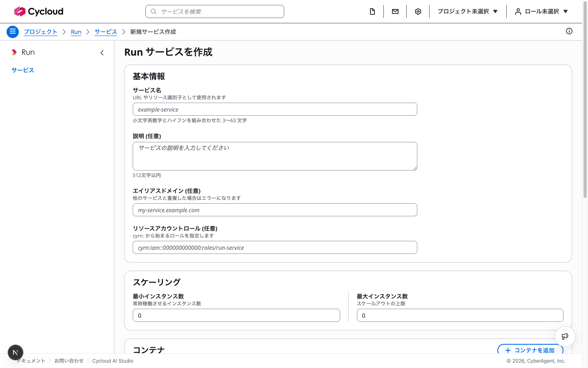Click the search magnifier icon
588x368 pixels.
pyautogui.click(x=154, y=11)
